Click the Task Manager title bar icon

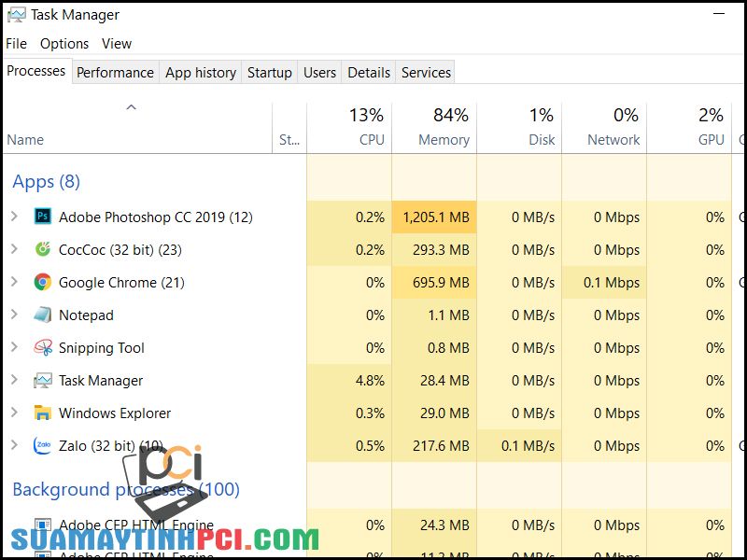[x=16, y=15]
